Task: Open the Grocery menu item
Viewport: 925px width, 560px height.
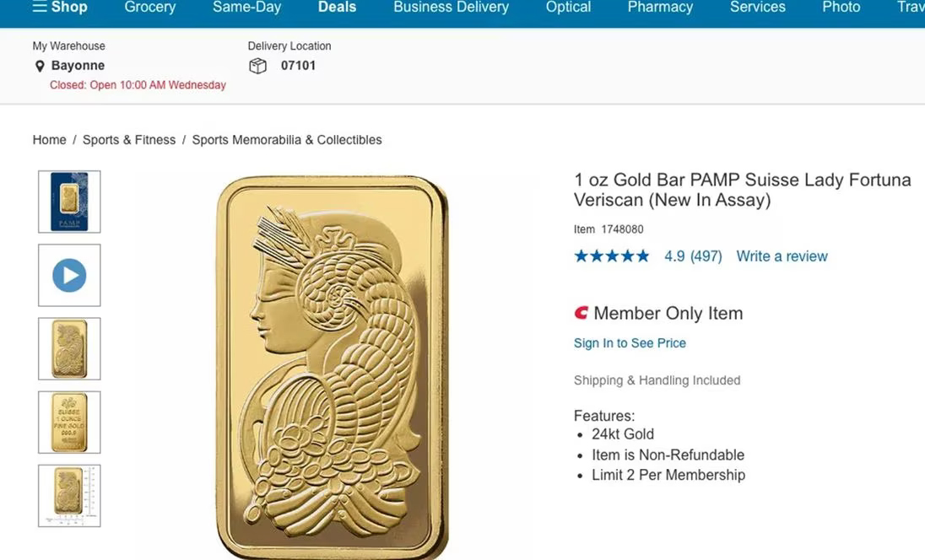Action: coord(150,7)
